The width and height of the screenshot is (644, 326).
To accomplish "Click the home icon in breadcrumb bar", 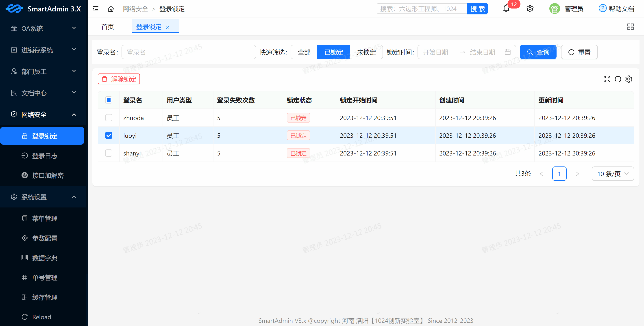I will tap(111, 9).
